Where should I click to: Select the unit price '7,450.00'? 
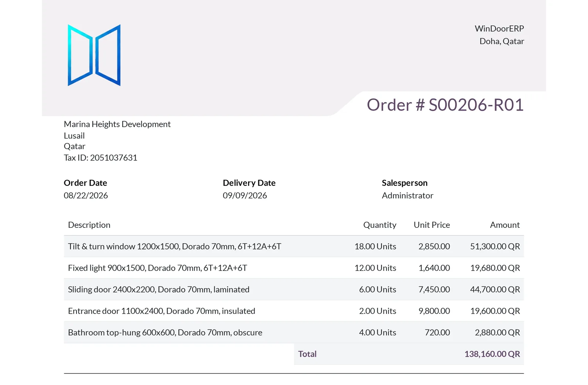tap(434, 289)
